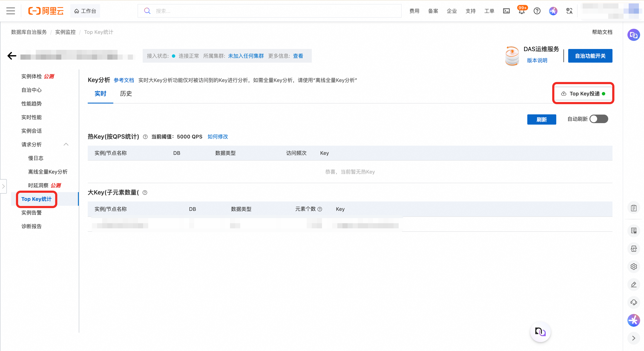Click the 刷新 button
The height and width of the screenshot is (351, 644).
click(x=542, y=119)
